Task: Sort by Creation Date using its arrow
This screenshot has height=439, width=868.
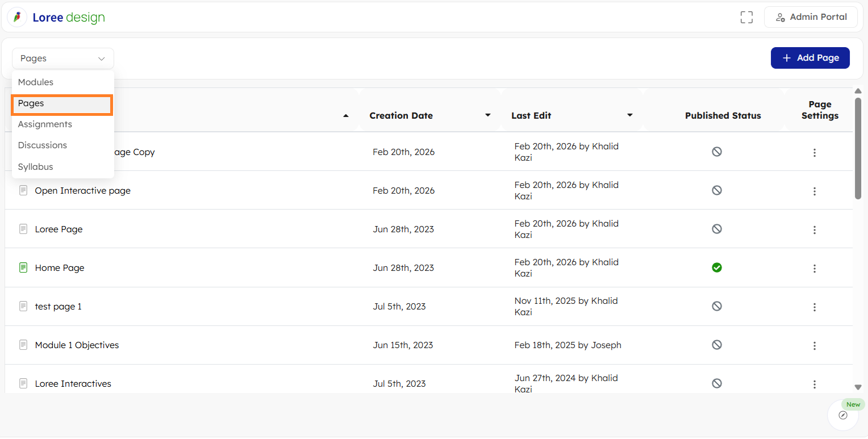Action: 487,115
